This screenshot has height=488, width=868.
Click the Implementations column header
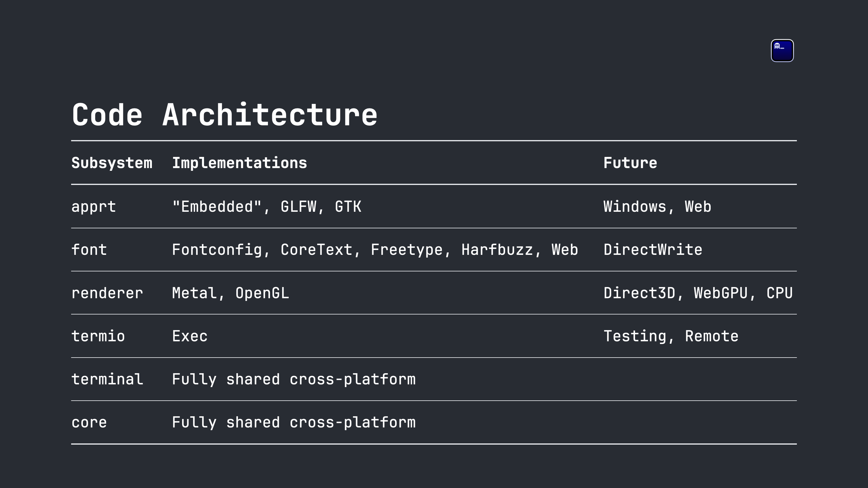pyautogui.click(x=240, y=163)
